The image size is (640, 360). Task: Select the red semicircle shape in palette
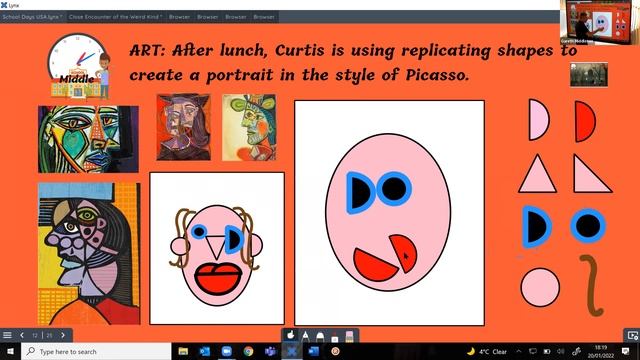(584, 121)
